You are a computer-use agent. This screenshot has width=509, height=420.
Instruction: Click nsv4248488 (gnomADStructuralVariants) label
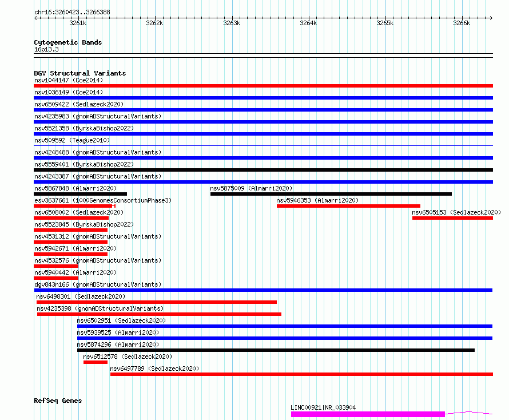click(98, 152)
